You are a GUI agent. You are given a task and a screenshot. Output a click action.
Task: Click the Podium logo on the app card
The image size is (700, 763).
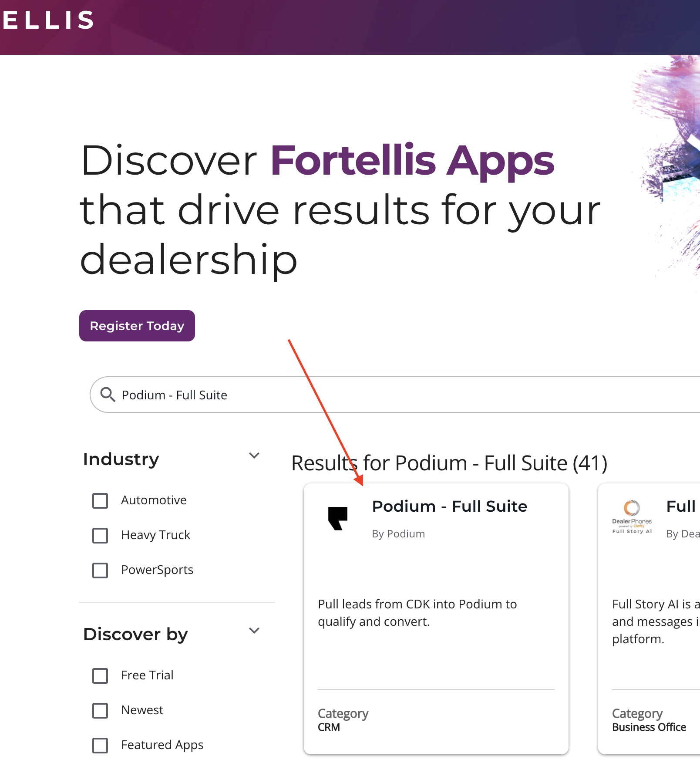pos(339,519)
